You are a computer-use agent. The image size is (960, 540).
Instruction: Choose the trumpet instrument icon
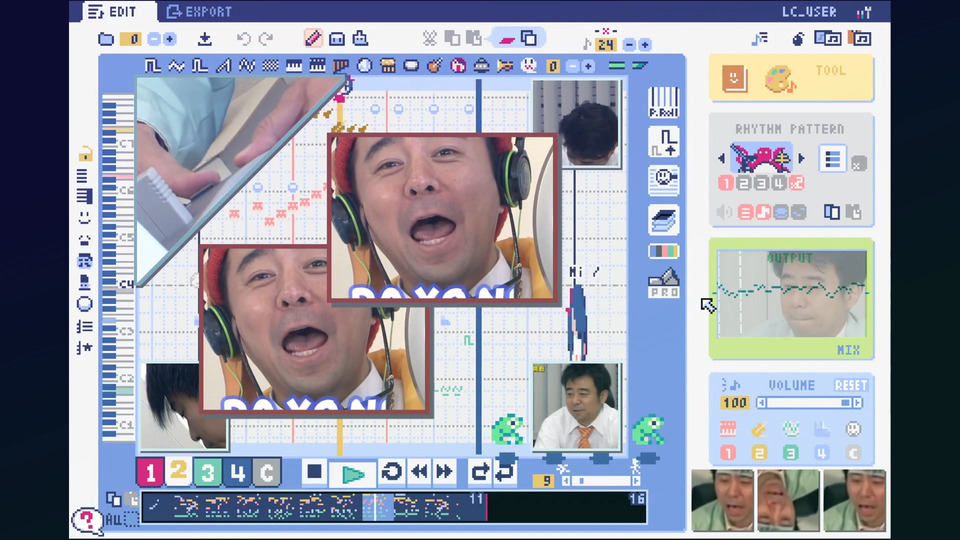505,66
